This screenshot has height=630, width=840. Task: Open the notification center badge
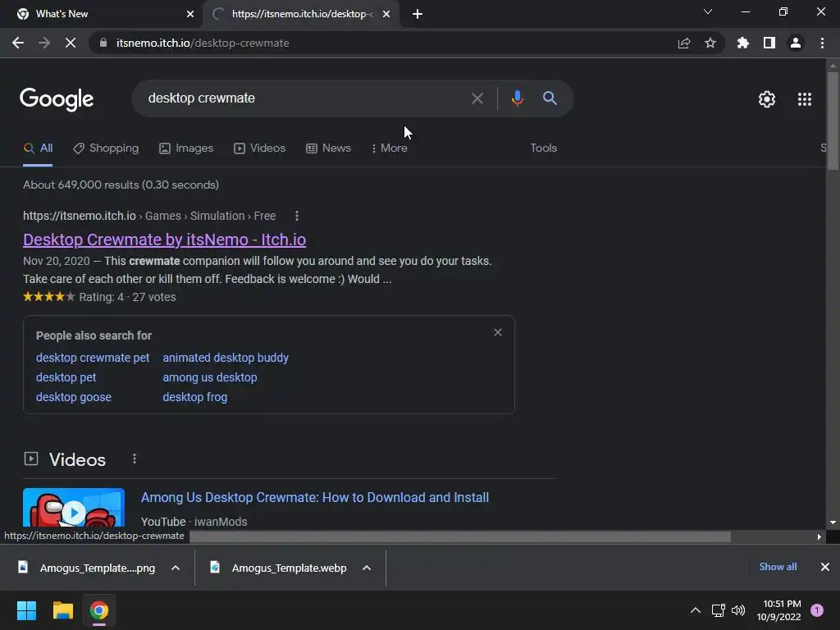click(x=817, y=610)
